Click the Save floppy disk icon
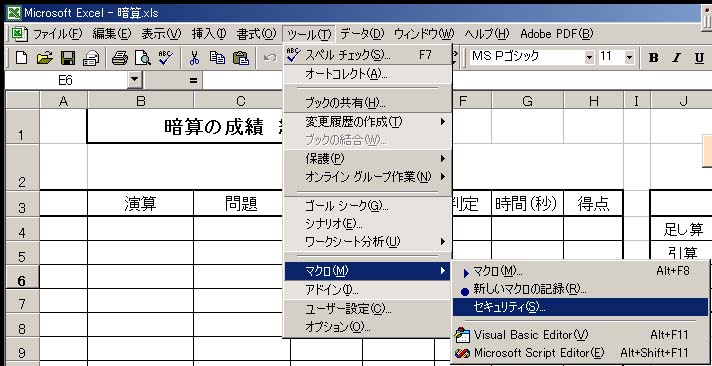This screenshot has height=366, width=712. tap(68, 58)
